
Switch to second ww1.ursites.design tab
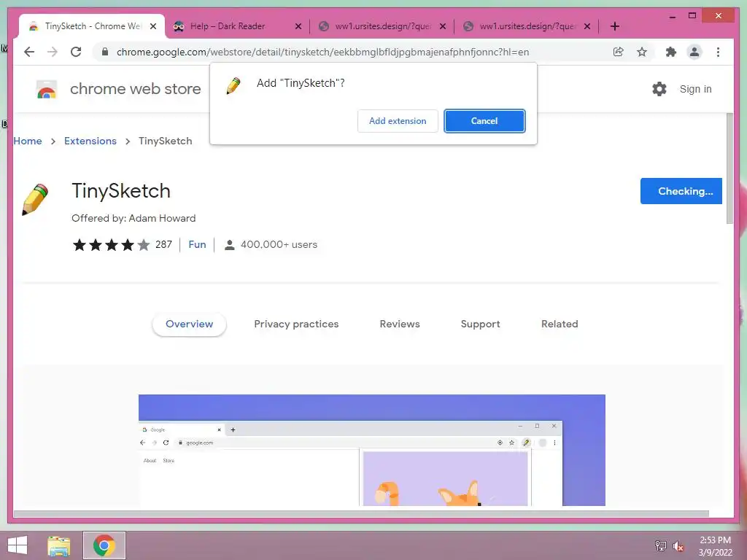pos(527,26)
